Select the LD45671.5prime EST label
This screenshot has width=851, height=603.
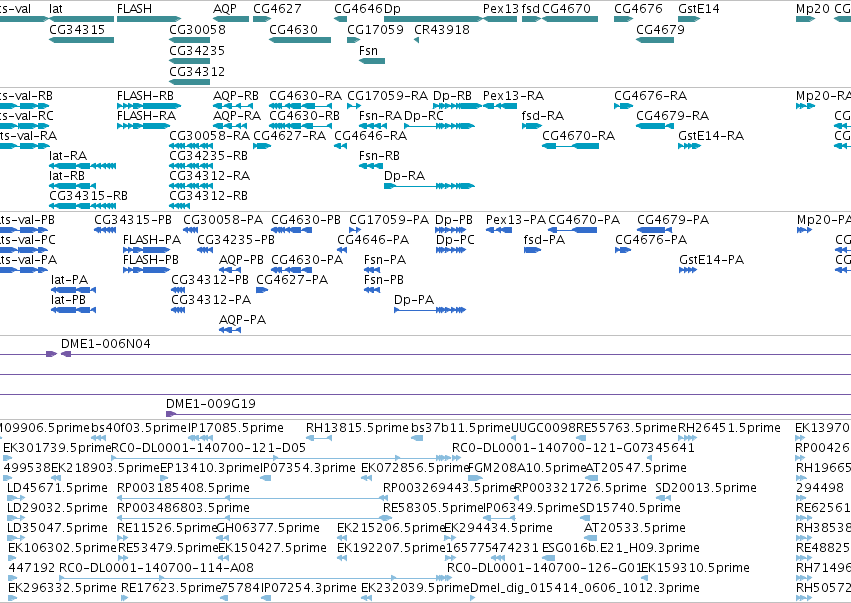click(x=58, y=487)
